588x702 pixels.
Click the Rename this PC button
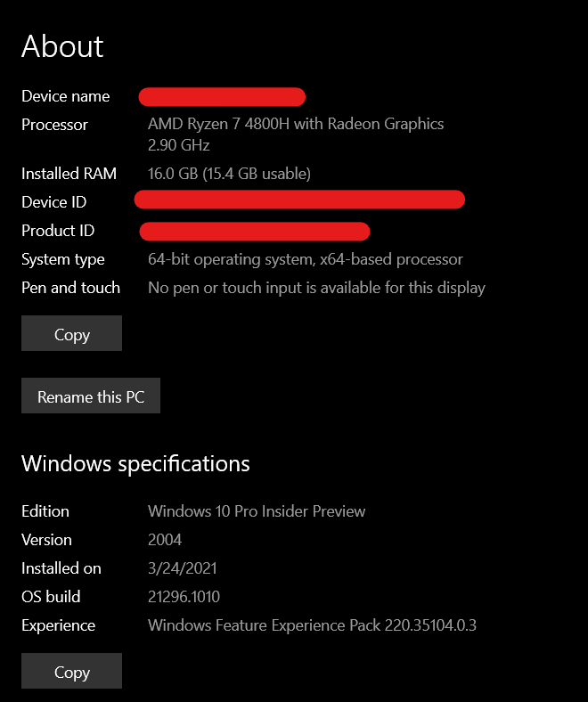90,396
